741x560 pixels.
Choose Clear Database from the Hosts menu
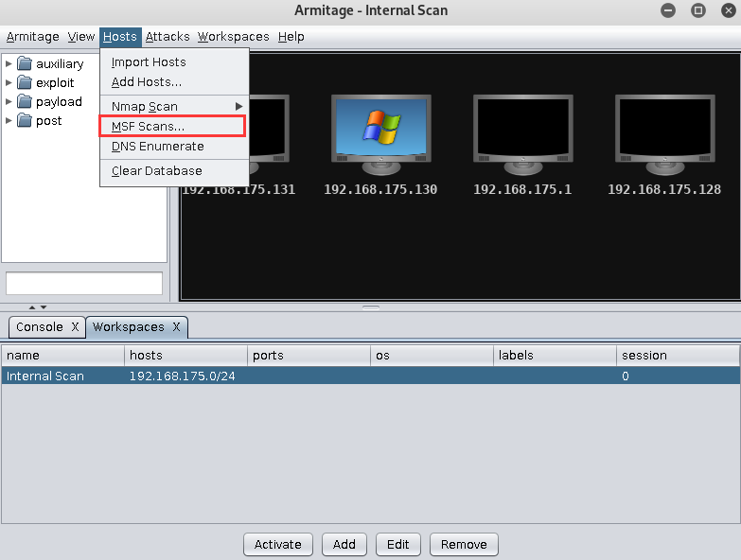coord(174,170)
